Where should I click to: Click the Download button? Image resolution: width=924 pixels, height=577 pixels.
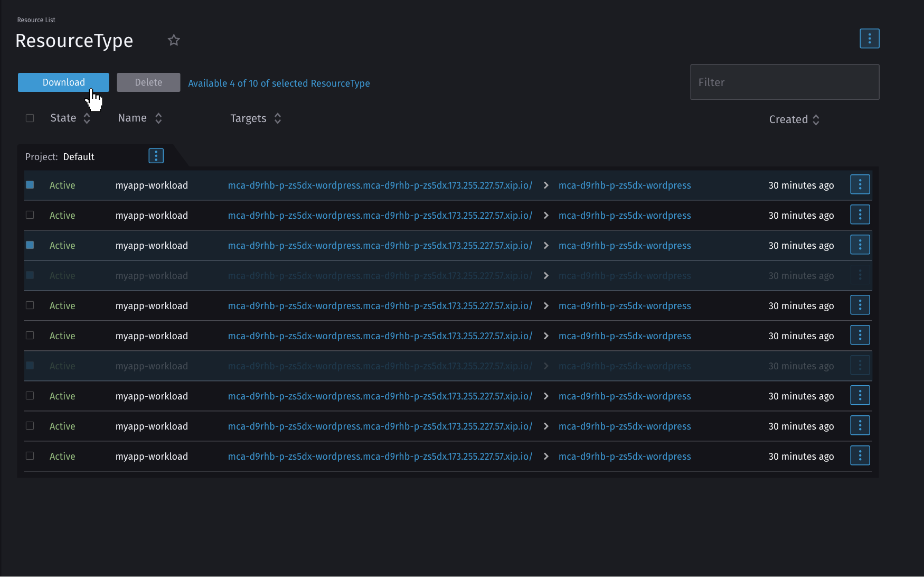[x=63, y=82]
